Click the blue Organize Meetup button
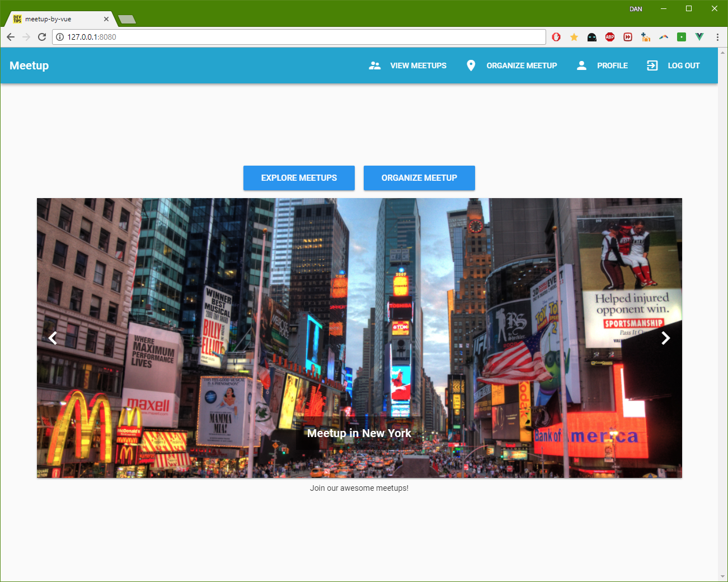 [x=419, y=178]
